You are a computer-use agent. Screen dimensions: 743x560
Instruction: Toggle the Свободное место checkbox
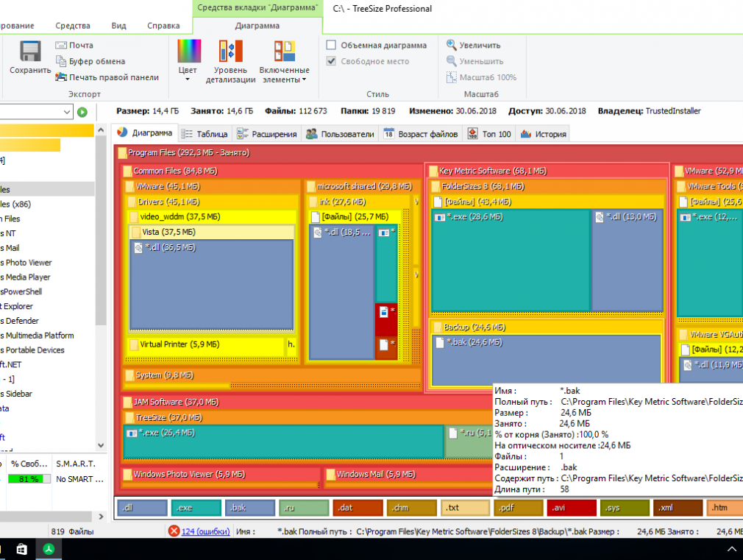(331, 61)
